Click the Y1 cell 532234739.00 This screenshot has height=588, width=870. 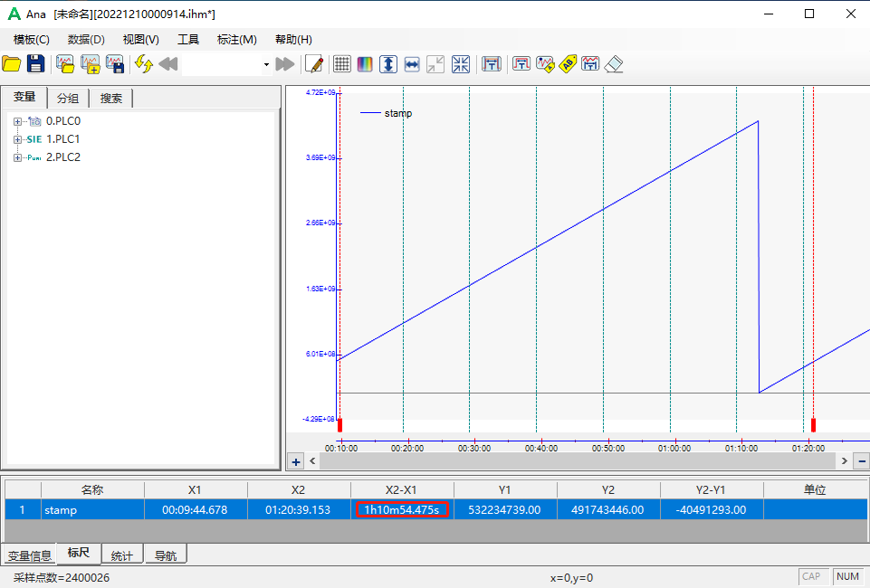[504, 509]
